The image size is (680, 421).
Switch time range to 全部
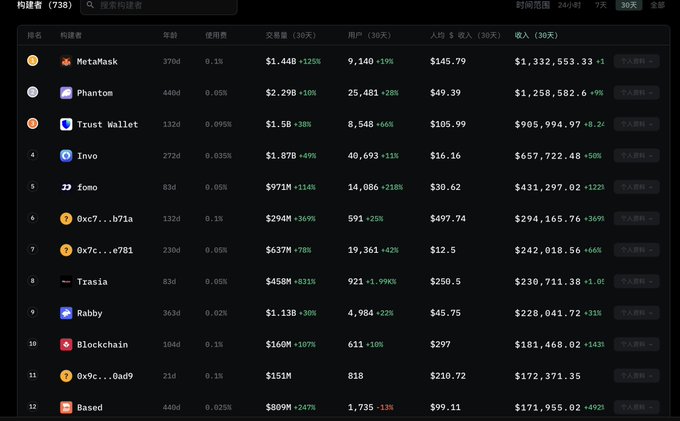tap(657, 5)
